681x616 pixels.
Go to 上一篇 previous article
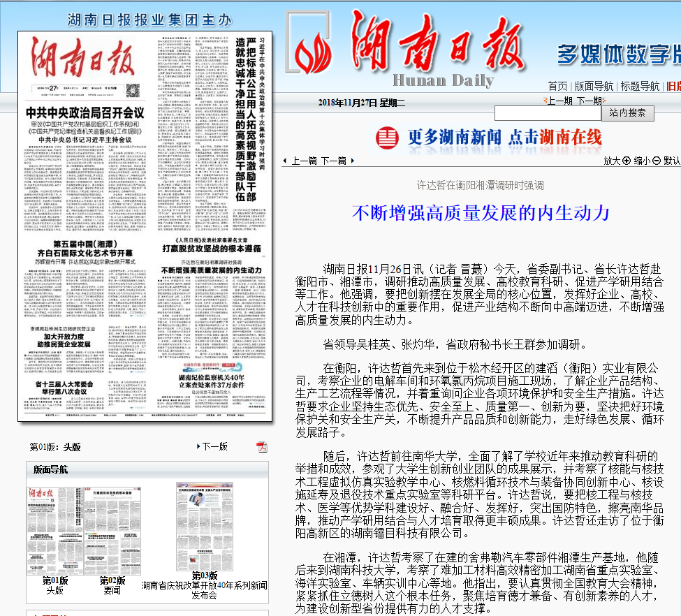[304, 161]
